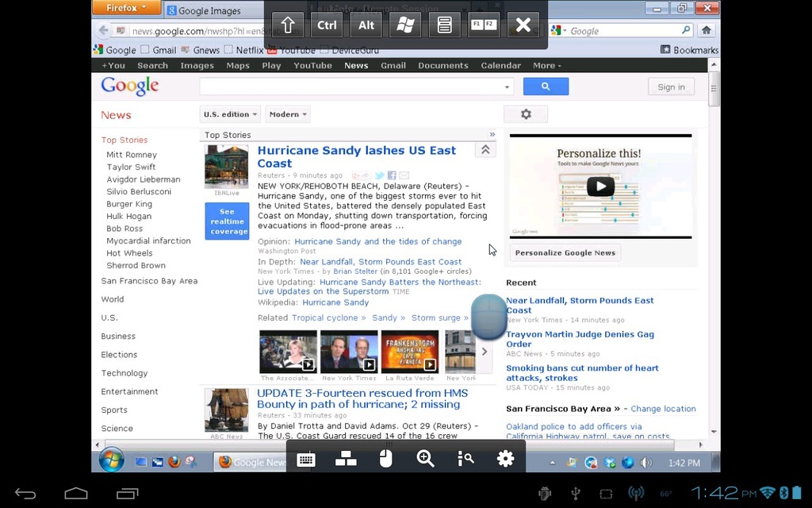Tap the Android back button
The width and height of the screenshot is (812, 508).
tap(25, 494)
